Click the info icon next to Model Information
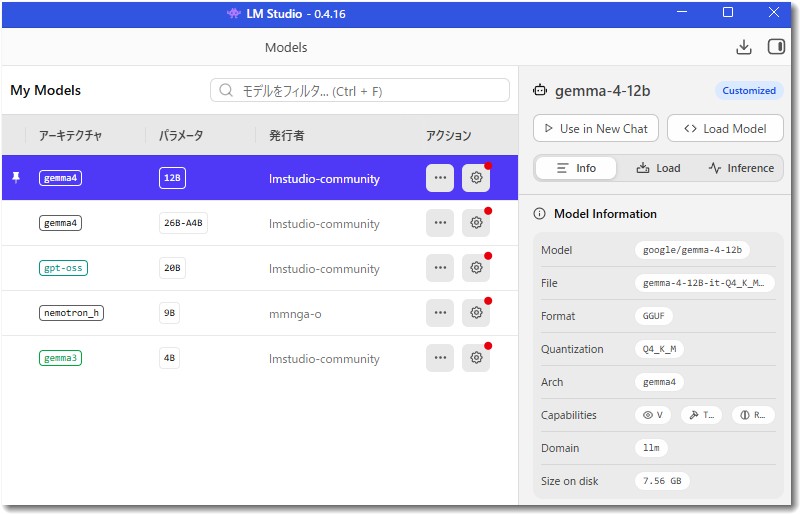This screenshot has width=800, height=514. click(x=539, y=214)
